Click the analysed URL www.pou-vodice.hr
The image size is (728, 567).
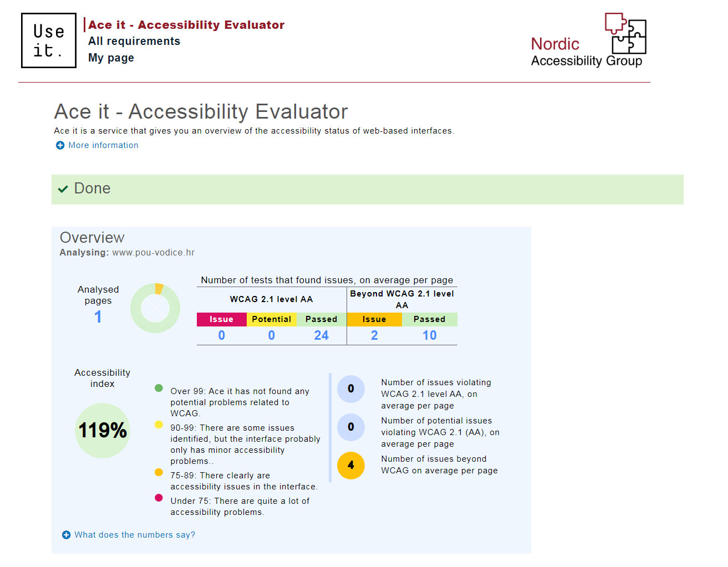[154, 253]
